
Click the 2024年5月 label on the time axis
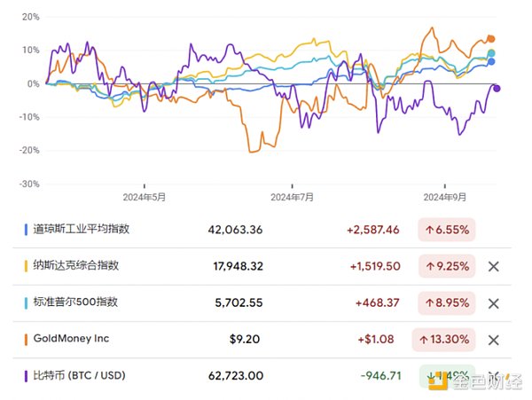(143, 196)
